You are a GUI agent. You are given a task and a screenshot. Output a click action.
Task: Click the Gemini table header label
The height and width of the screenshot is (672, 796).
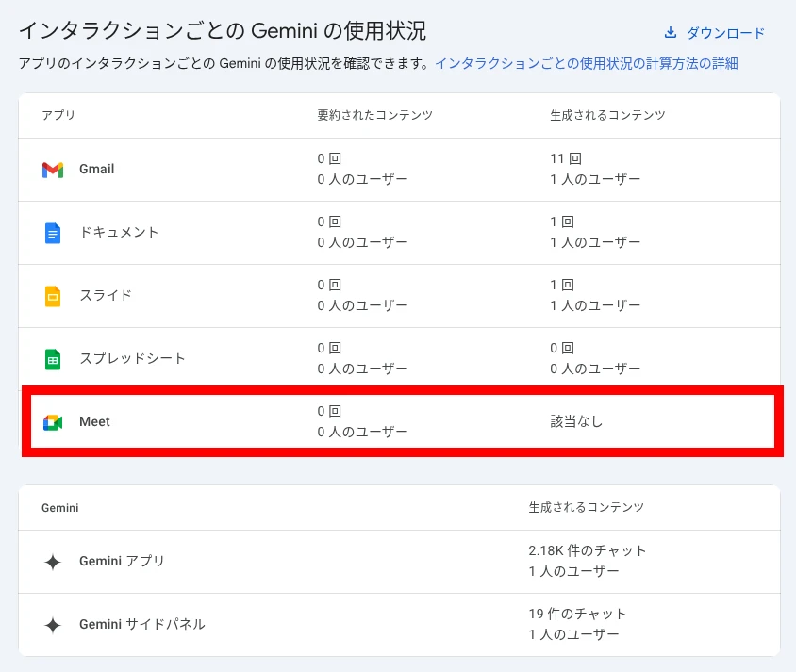point(59,508)
